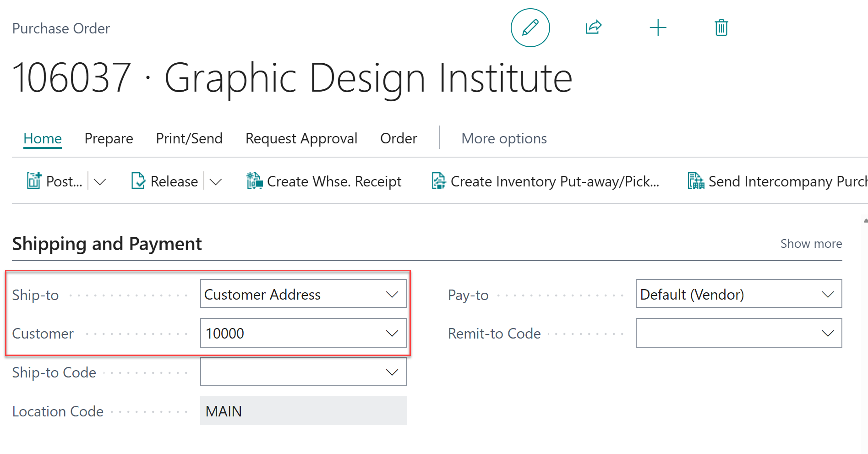Click the Send Intercompany Purchase icon
Viewport: 868px width, 454px height.
696,181
